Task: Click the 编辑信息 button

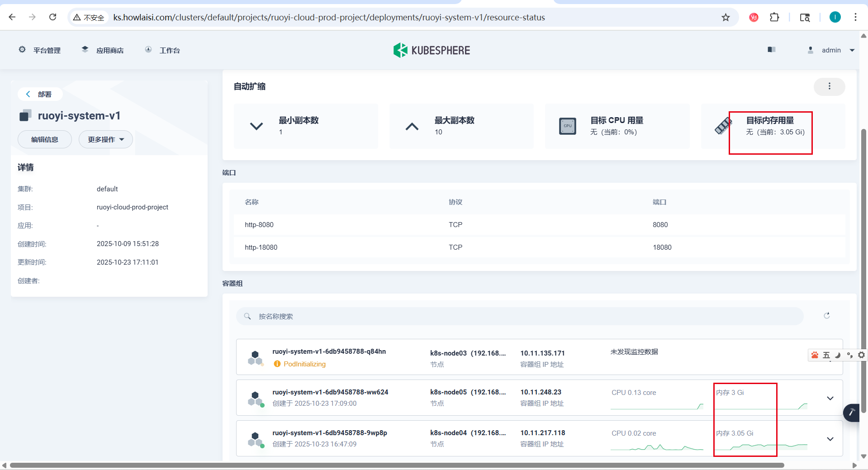Action: pos(44,139)
